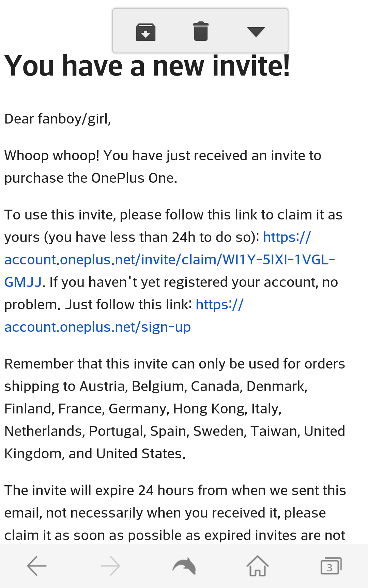The height and width of the screenshot is (588, 368).
Task: Show the 3 open tabs
Action: click(331, 566)
